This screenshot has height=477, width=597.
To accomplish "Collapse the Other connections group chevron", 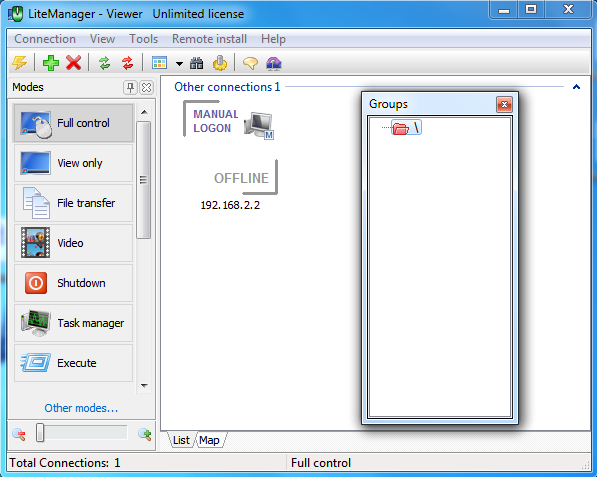I will (576, 87).
